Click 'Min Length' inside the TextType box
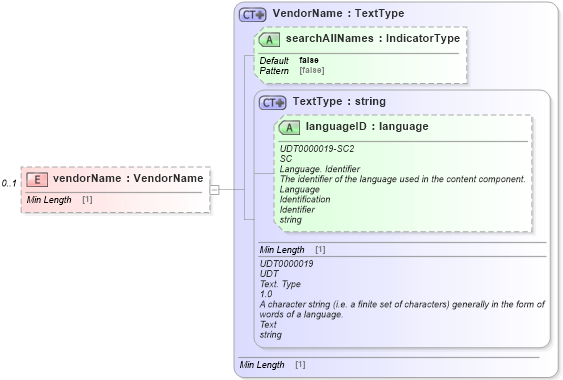The height and width of the screenshot is (380, 563). 282,250
